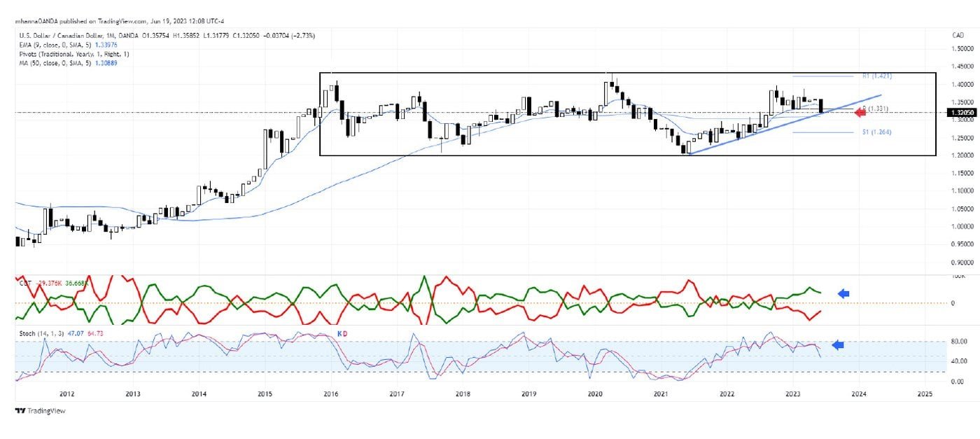980x439 pixels.
Task: Click the blue arrow beside the COT panel
Action: [x=843, y=294]
